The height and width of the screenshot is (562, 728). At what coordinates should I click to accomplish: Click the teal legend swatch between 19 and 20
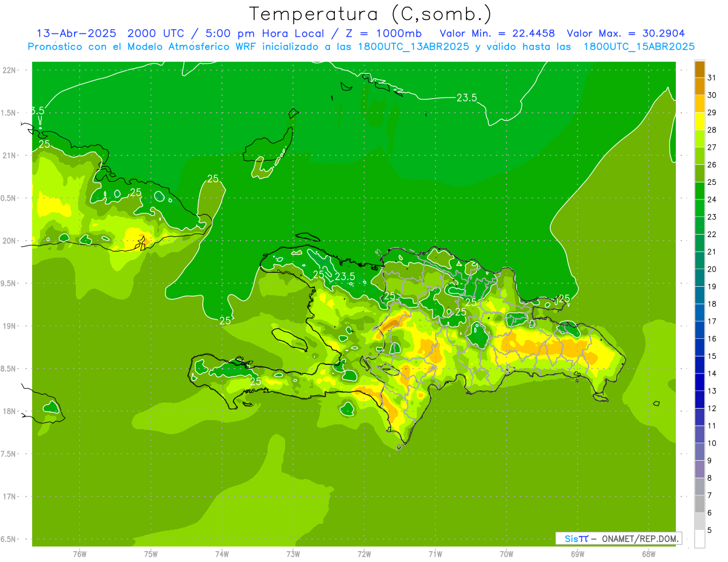pyautogui.click(x=699, y=278)
